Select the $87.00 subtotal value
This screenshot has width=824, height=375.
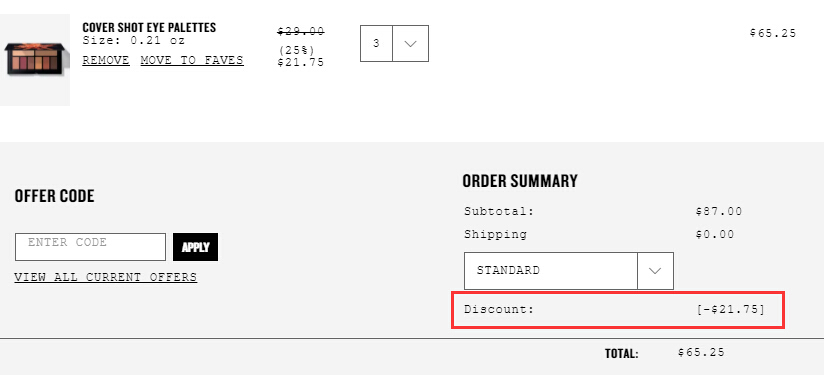click(x=719, y=212)
